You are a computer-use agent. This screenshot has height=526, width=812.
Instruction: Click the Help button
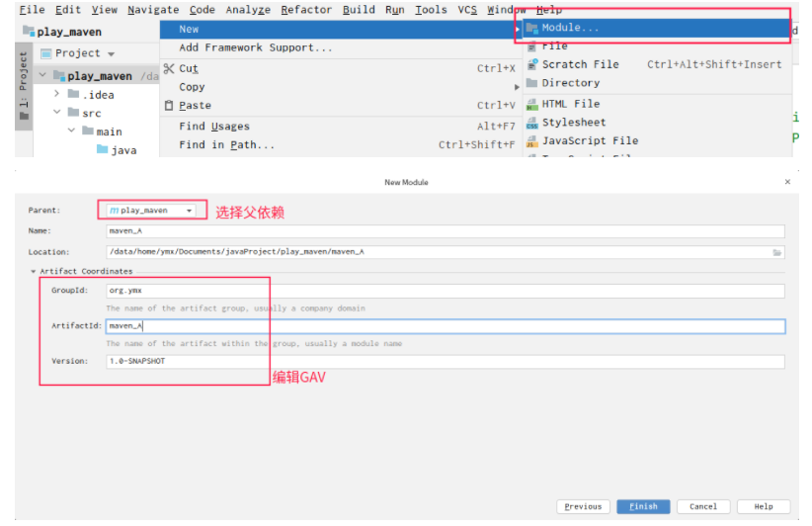click(x=764, y=507)
